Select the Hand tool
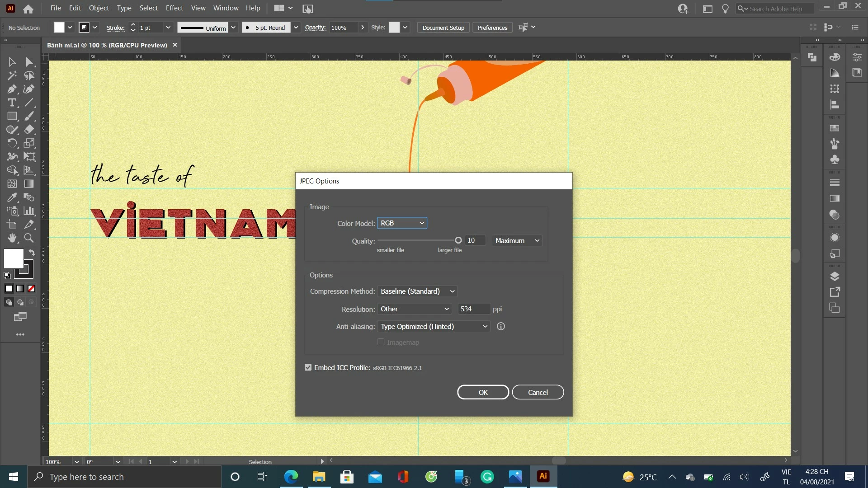 [12, 238]
